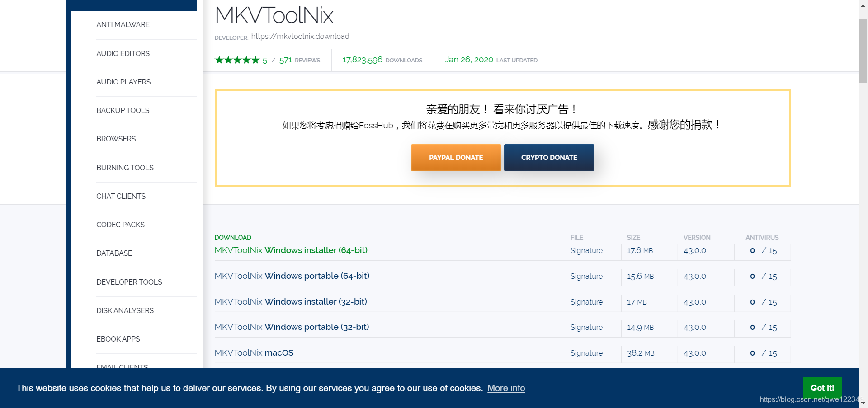The height and width of the screenshot is (408, 868).
Task: View antivirus result for macOS row
Action: (x=763, y=353)
